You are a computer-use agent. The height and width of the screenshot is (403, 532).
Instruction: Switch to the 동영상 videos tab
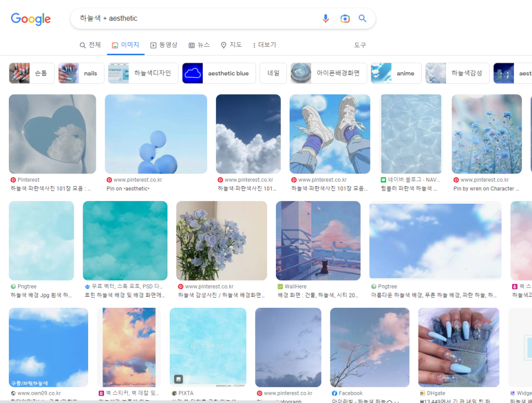click(164, 45)
